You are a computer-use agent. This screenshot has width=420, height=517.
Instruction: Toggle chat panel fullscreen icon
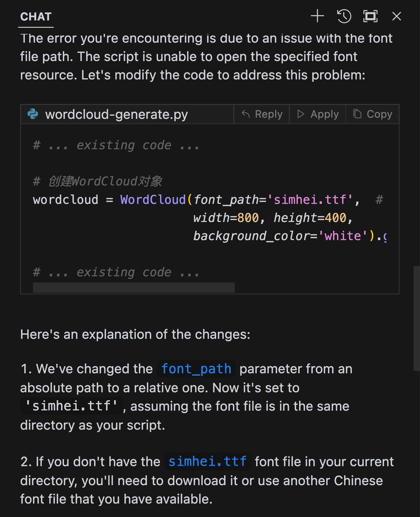(x=370, y=16)
